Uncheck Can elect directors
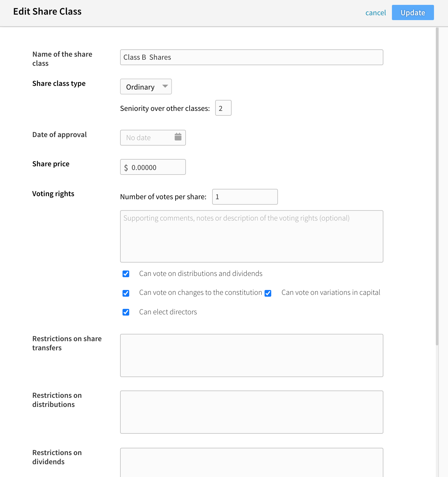The height and width of the screenshot is (477, 448). 126,312
